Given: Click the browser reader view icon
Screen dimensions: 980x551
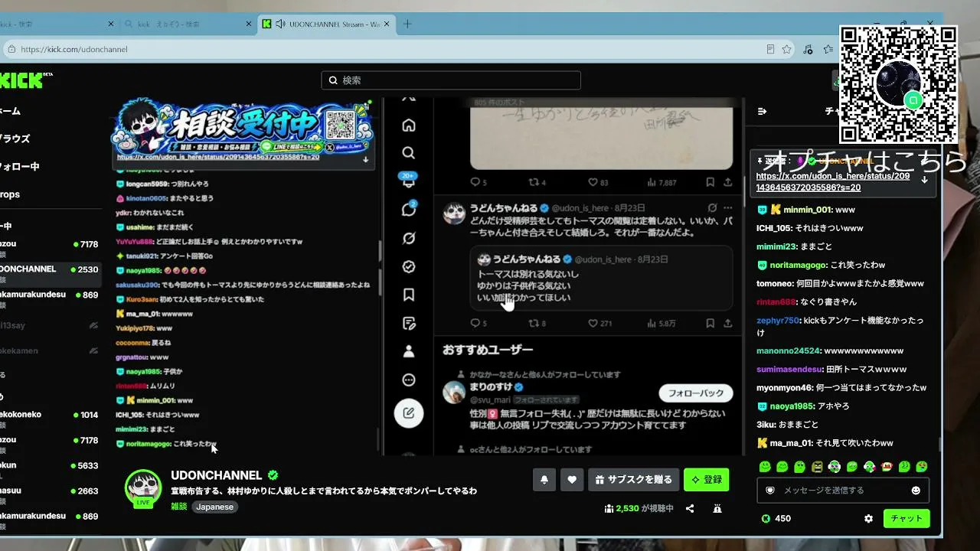Looking at the screenshot, I should coord(770,49).
